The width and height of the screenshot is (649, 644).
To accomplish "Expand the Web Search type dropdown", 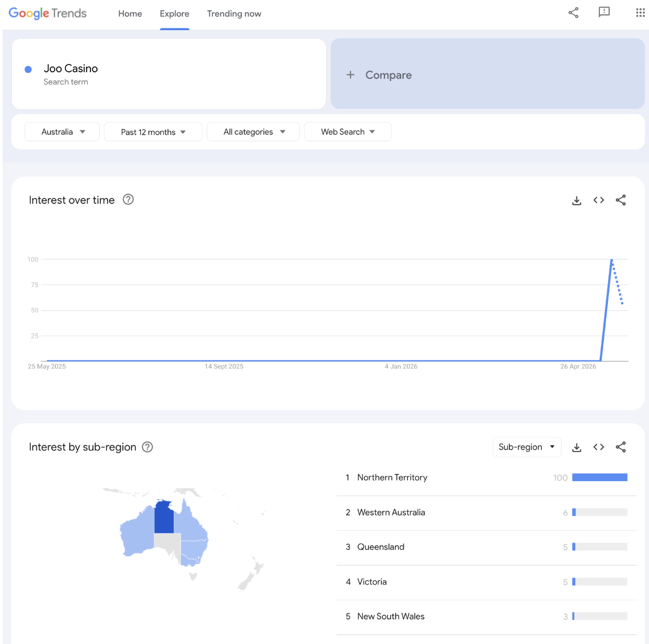I will click(x=348, y=132).
